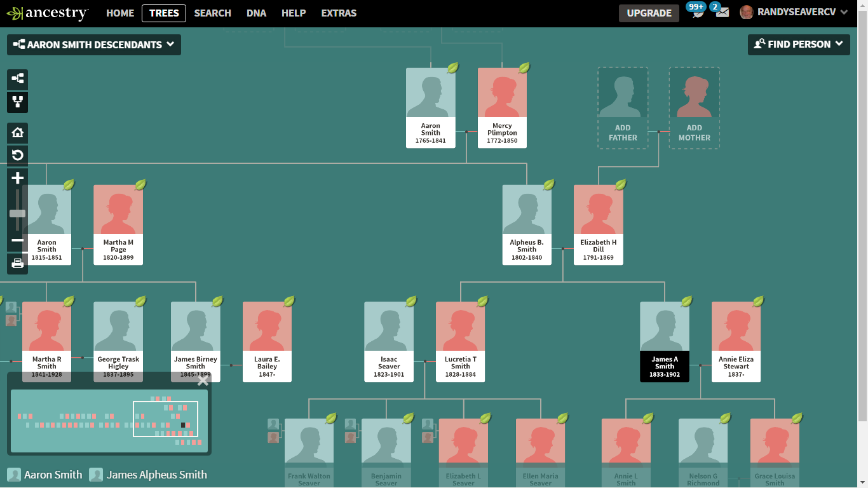Image resolution: width=868 pixels, height=488 pixels.
Task: Zoom out using the minus icon
Action: pyautogui.click(x=17, y=241)
